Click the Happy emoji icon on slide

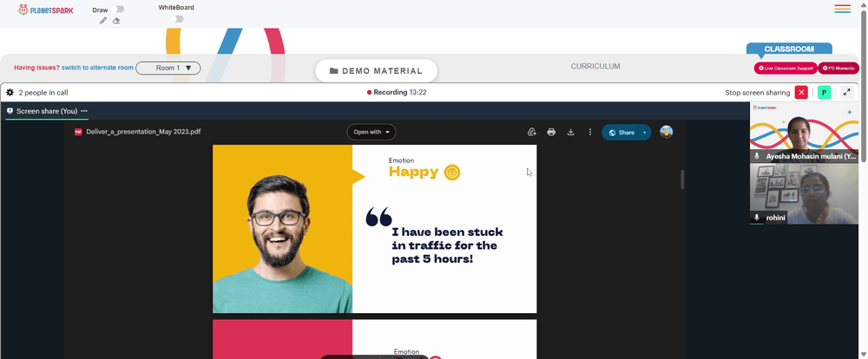pos(452,173)
